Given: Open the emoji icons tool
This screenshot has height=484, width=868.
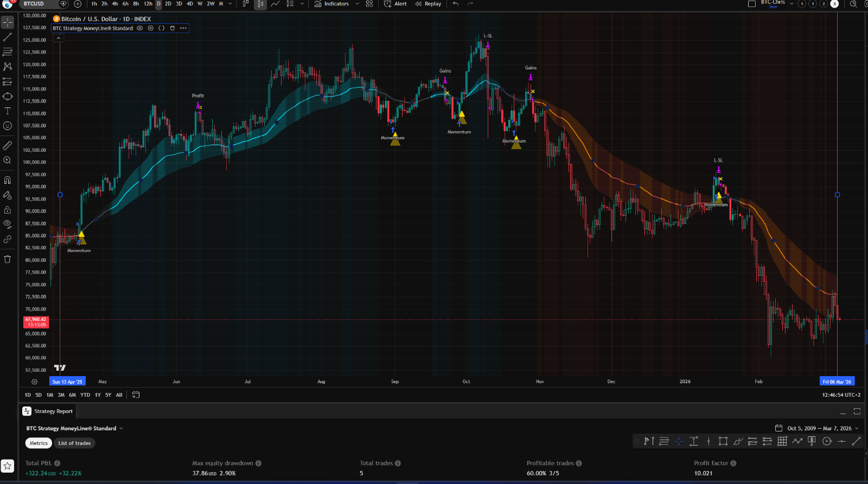Looking at the screenshot, I should click(x=8, y=126).
